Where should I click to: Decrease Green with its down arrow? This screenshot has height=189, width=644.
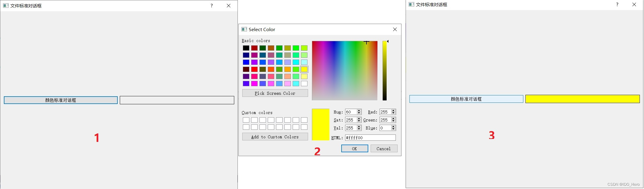tap(393, 121)
